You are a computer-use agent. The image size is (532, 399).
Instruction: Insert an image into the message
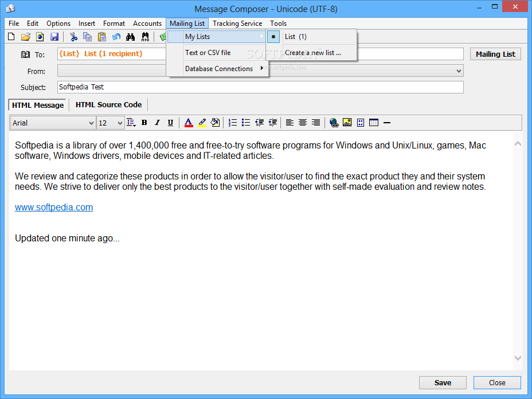tap(347, 123)
